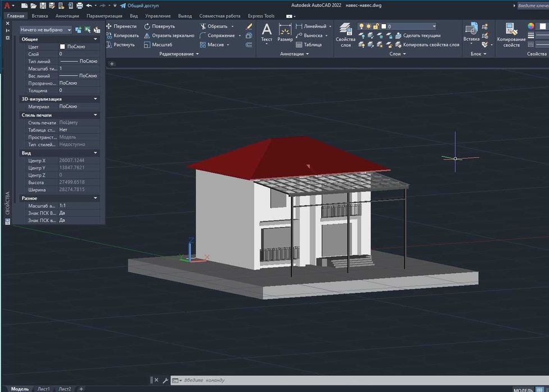The width and height of the screenshot is (549, 392).
Task: Activate the Rotate (Повернуть) tool
Action: [x=159, y=26]
